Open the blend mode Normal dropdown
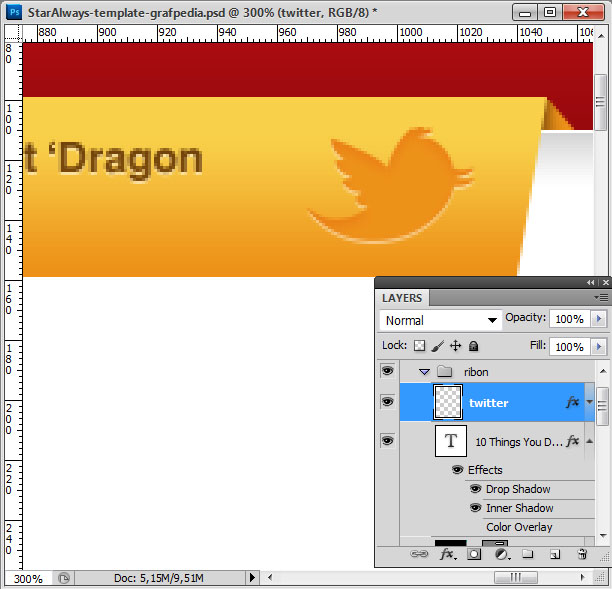Screen dimensions: 612x589 (x=441, y=320)
